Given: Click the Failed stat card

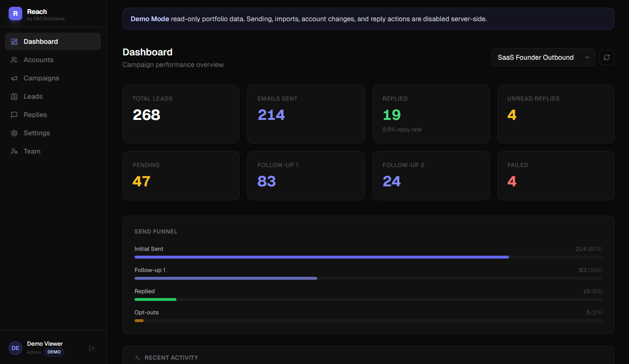Looking at the screenshot, I should pos(556,176).
